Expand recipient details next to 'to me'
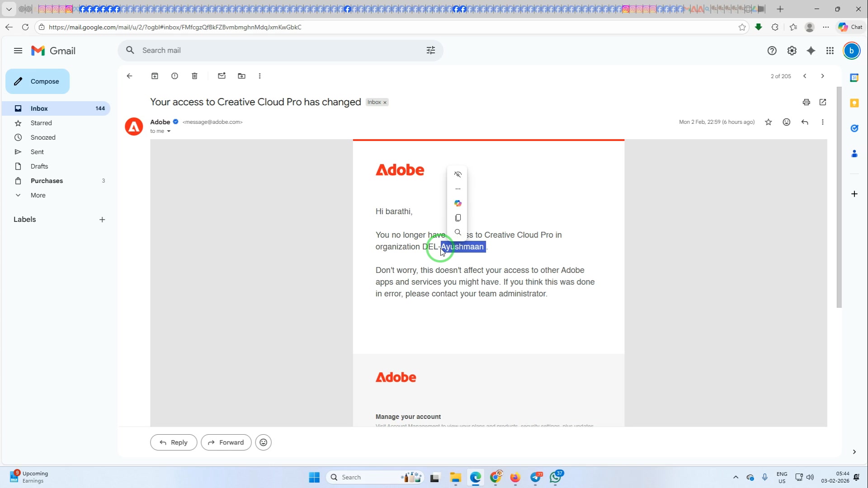Screen dimensions: 868x488 pyautogui.click(x=169, y=131)
